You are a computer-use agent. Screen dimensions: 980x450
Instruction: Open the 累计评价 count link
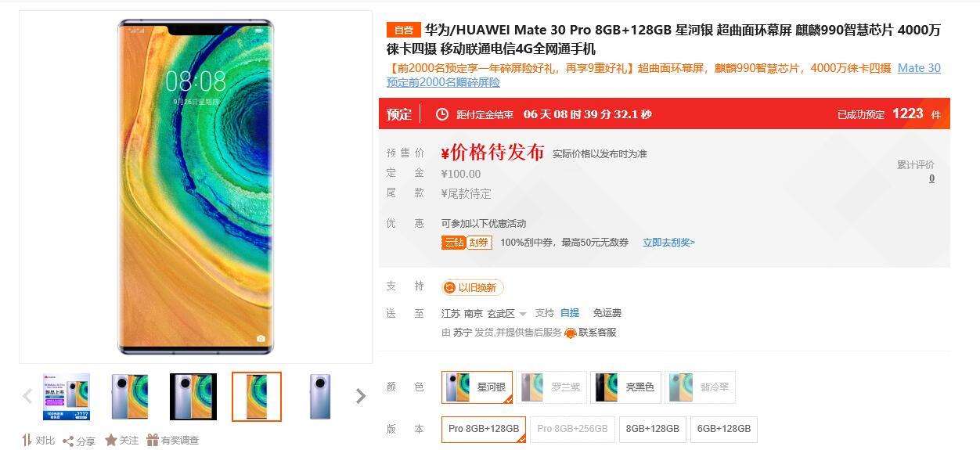coord(931,178)
